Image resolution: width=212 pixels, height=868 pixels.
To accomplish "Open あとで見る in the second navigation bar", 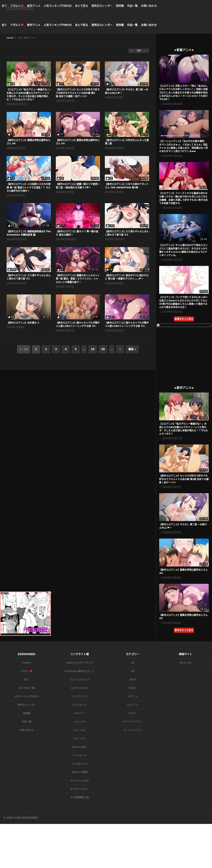I will pos(82,25).
